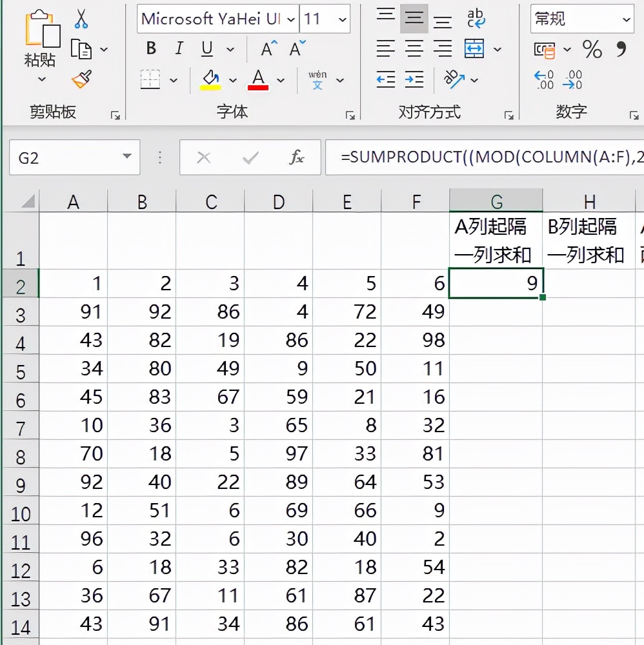Open the Name Box dropdown arrow
The image size is (644, 645).
(x=127, y=156)
